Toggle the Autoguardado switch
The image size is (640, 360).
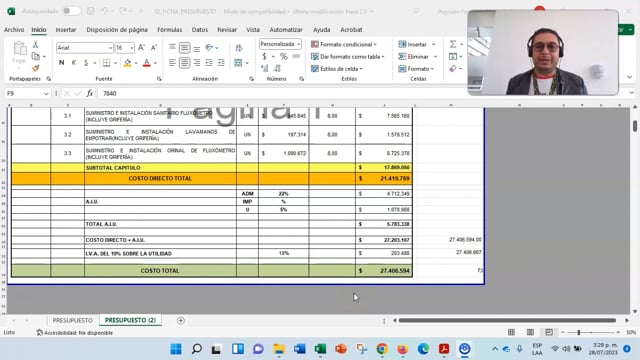click(71, 11)
